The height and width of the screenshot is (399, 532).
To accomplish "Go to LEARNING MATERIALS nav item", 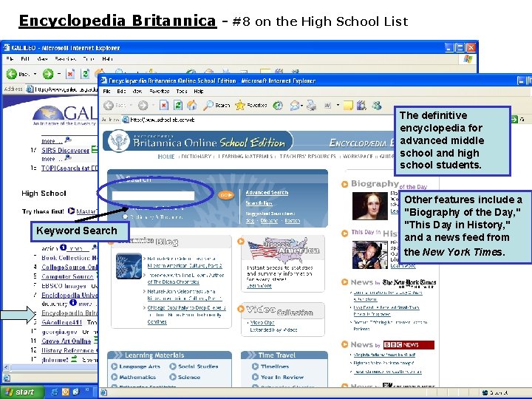I will coord(245,157).
